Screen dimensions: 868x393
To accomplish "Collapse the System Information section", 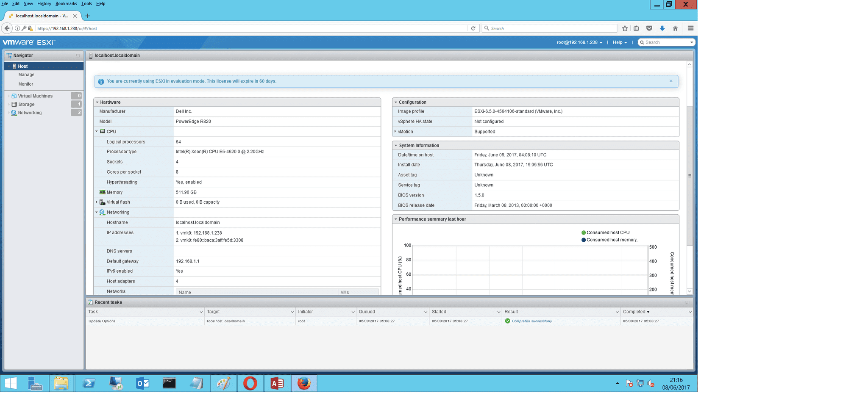I will 396,145.
